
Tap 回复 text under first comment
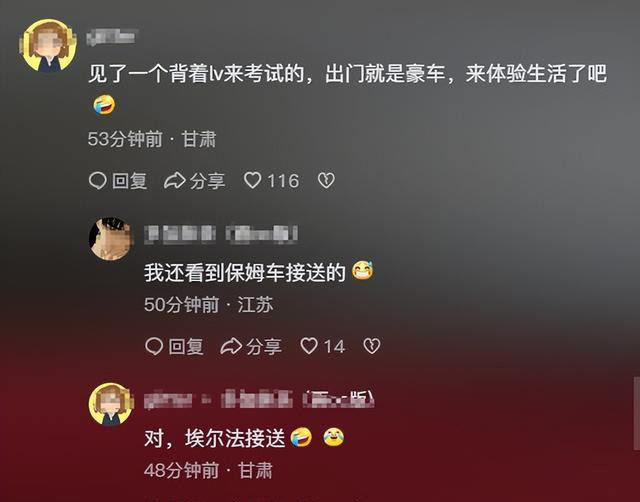coord(129,181)
